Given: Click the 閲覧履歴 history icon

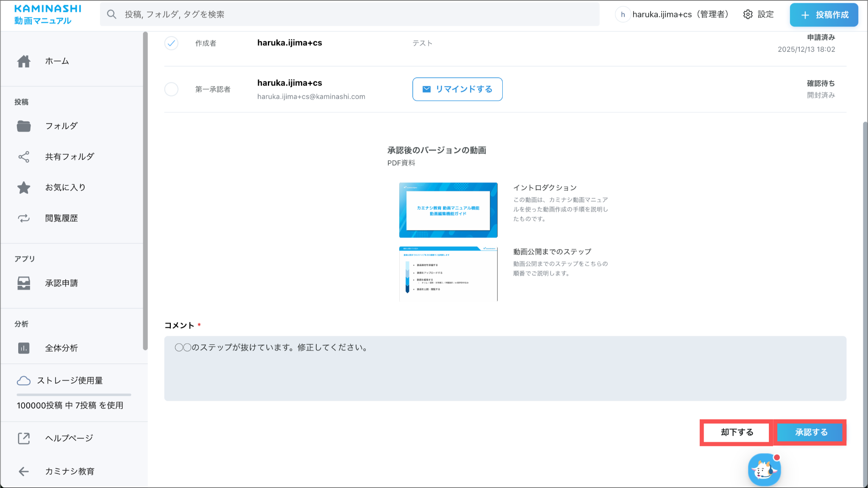Looking at the screenshot, I should click(x=24, y=218).
